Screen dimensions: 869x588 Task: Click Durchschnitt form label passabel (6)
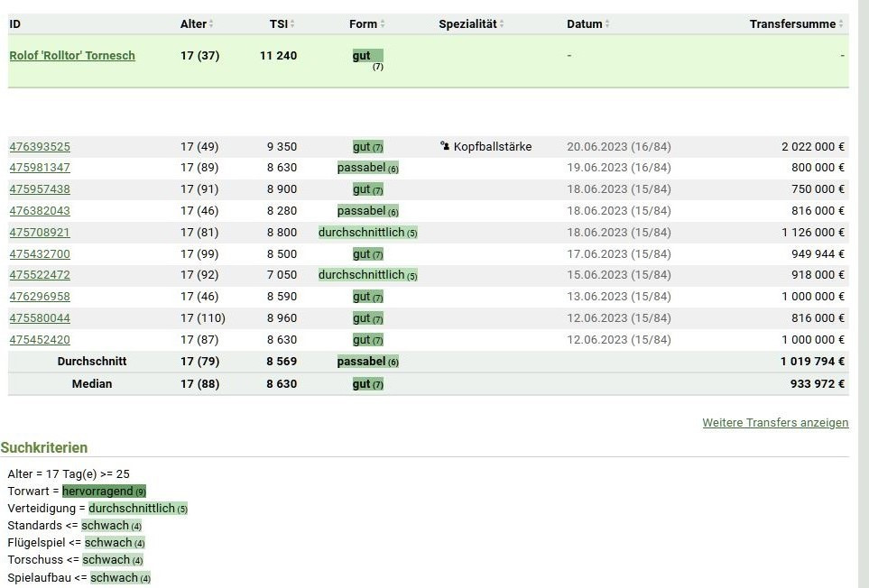(367, 361)
